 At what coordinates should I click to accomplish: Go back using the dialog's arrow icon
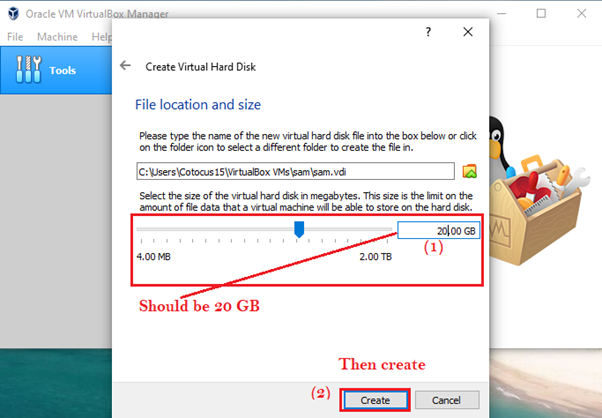[125, 66]
